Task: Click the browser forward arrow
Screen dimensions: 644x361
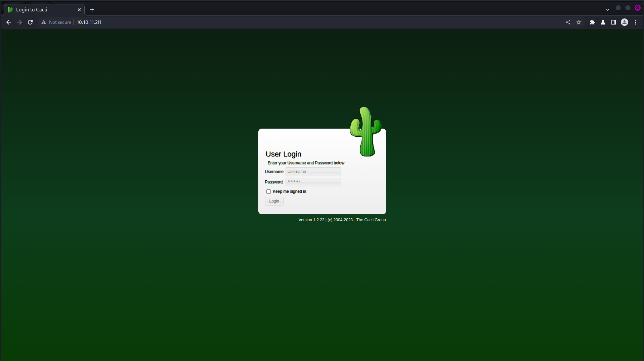Action: (19, 22)
